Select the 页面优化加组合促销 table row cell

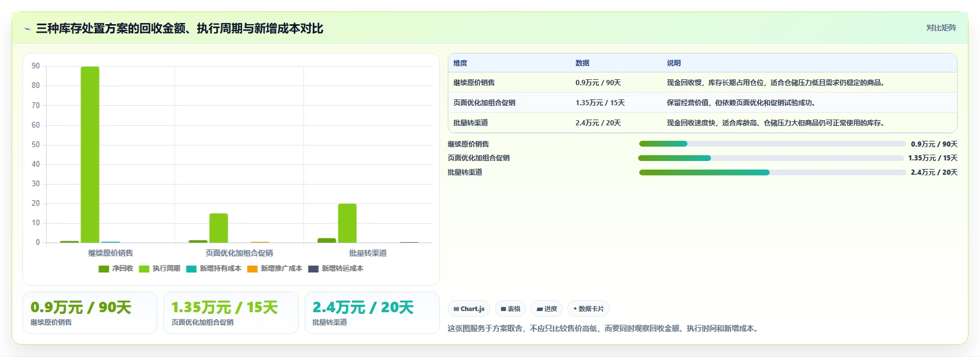click(x=485, y=103)
